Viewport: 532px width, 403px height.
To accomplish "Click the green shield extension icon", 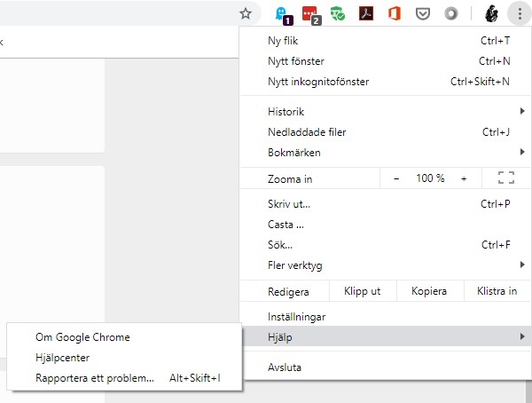I will point(338,14).
